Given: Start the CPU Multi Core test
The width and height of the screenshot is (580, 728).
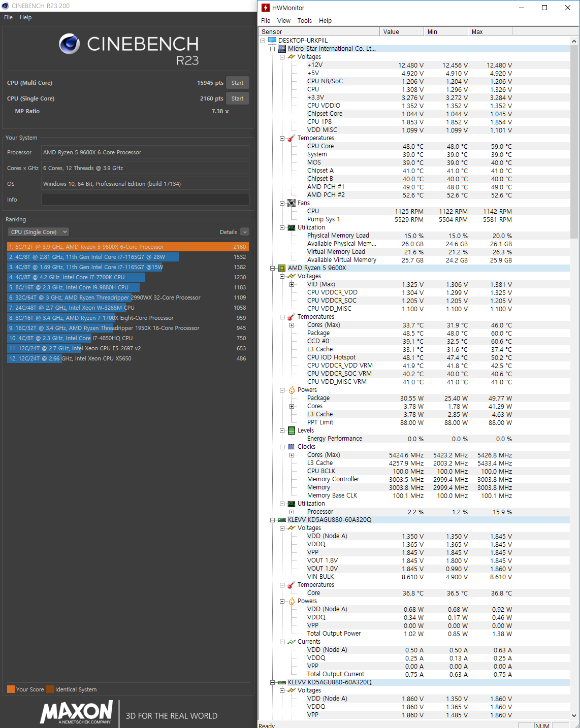Looking at the screenshot, I should pos(237,83).
